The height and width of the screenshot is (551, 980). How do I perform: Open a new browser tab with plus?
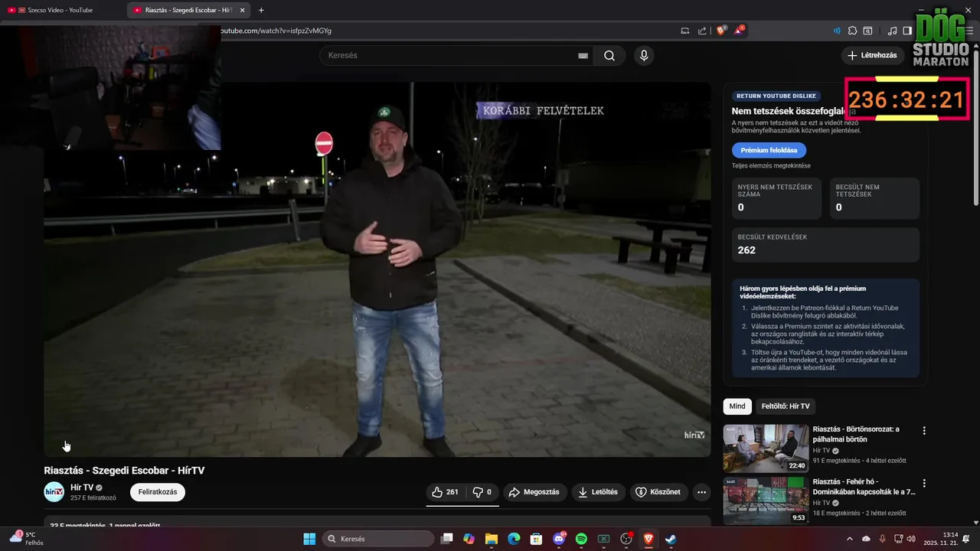261,10
